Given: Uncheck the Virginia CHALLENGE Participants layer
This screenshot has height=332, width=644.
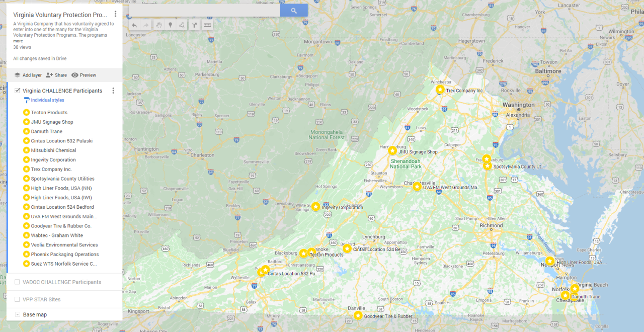Looking at the screenshot, I should [x=18, y=91].
